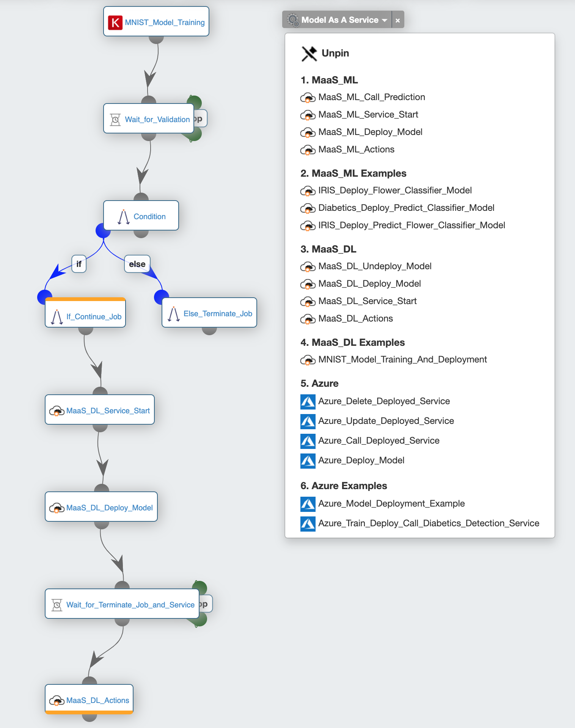Click the loop tag on Wait_for_Terminate_Job_and_Service
The width and height of the screenshot is (575, 728).
[206, 604]
